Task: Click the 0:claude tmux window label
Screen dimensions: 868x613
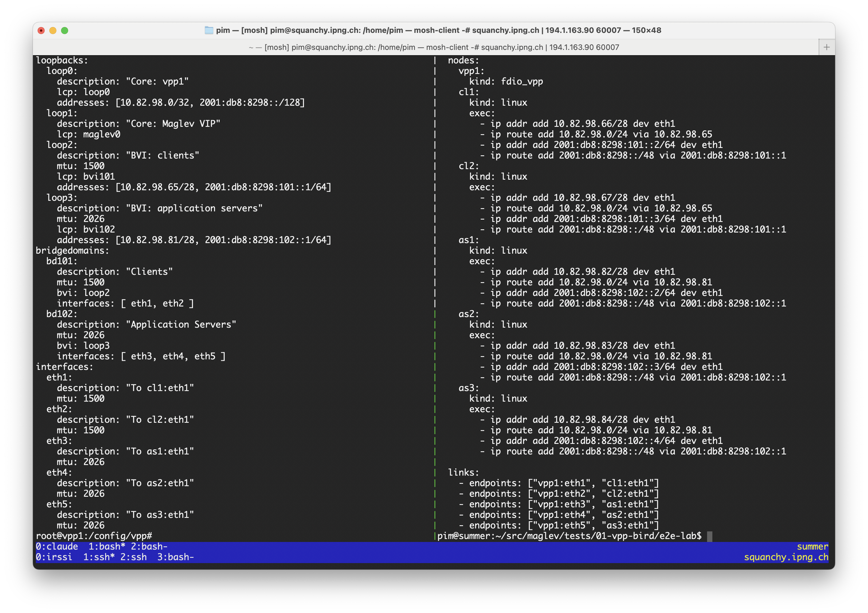Action: [57, 546]
